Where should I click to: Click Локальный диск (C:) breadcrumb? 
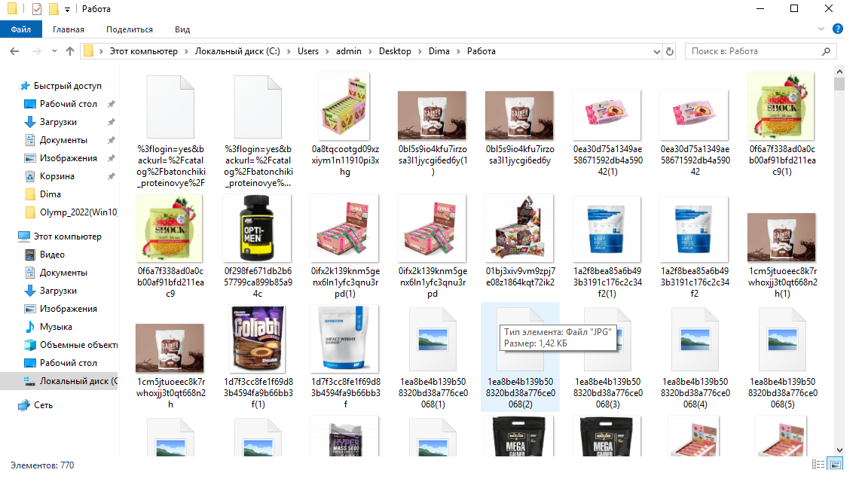(237, 51)
